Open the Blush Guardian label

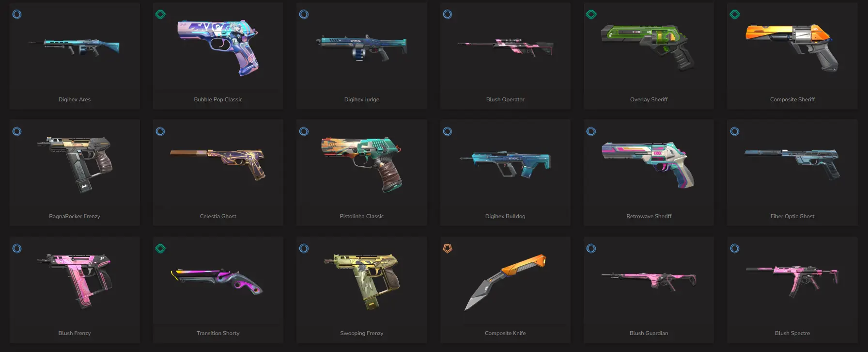click(649, 333)
